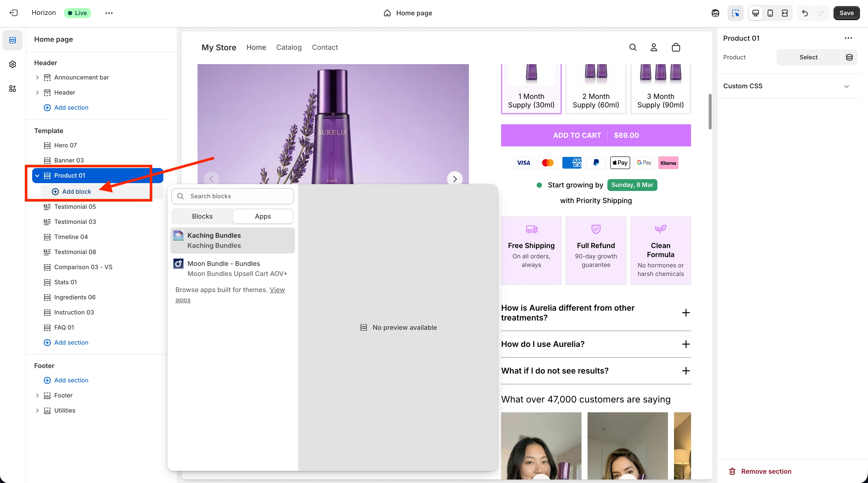Exit the theme editor via top-left icon
This screenshot has height=483, width=868.
14,13
